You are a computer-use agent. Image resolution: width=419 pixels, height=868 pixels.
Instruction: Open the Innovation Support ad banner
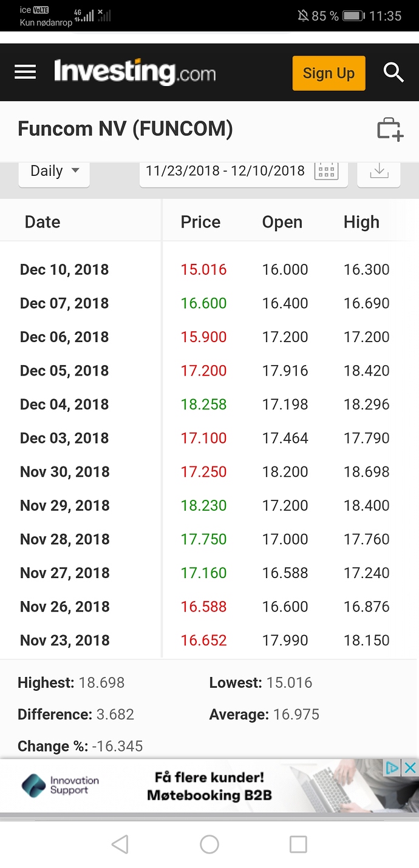(209, 786)
